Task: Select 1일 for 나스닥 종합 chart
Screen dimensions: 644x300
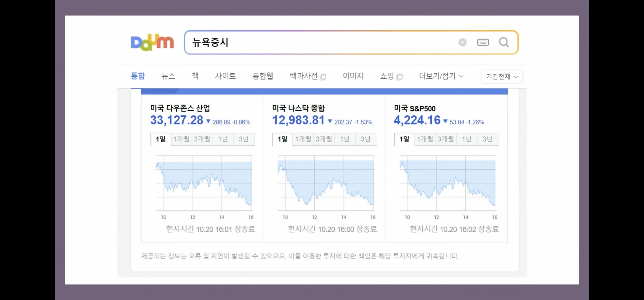Action: (283, 139)
